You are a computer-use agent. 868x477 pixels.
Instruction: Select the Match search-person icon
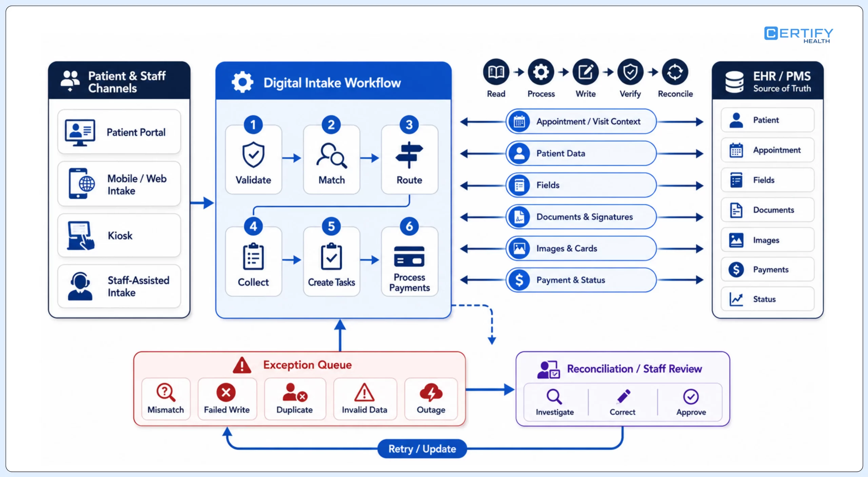coord(331,155)
